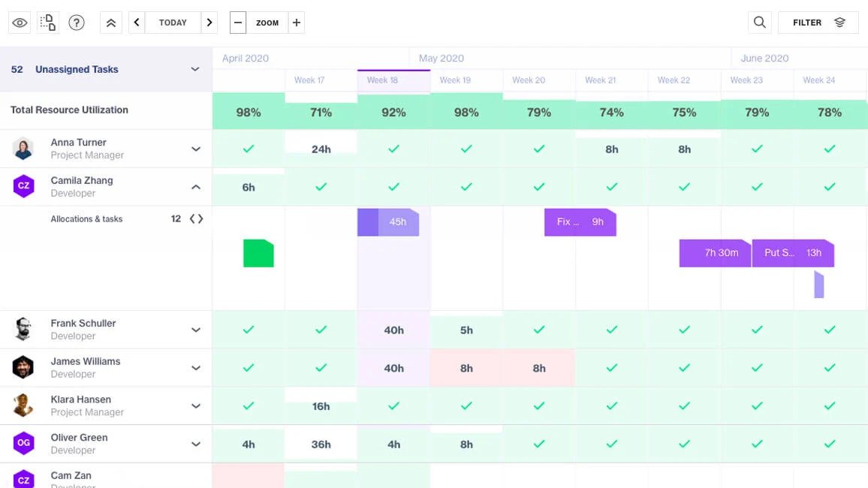Click the Today button
Viewport: 868px width, 488px height.
(x=173, y=23)
